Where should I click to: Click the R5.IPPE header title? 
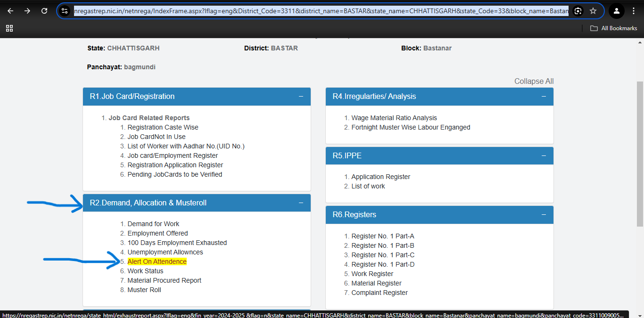click(x=347, y=155)
